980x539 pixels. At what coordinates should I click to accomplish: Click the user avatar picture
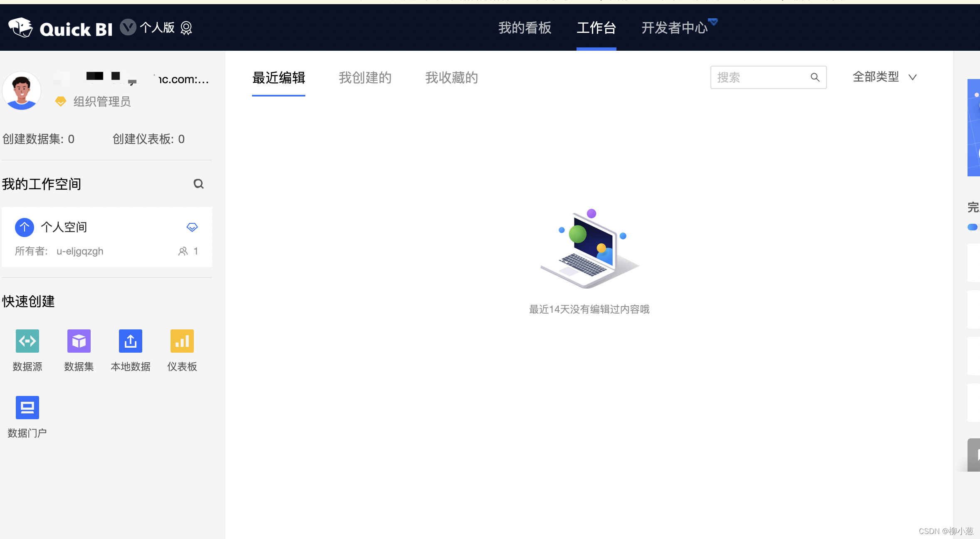[x=22, y=90]
